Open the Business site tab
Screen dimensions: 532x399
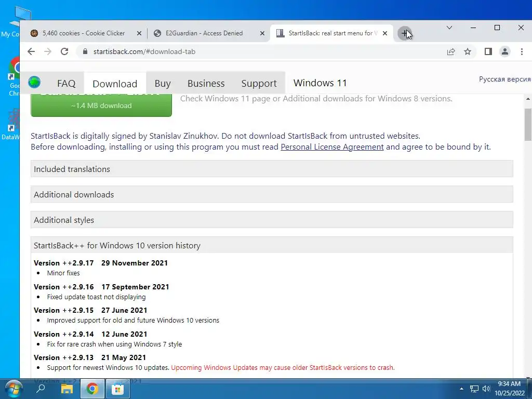206,84
